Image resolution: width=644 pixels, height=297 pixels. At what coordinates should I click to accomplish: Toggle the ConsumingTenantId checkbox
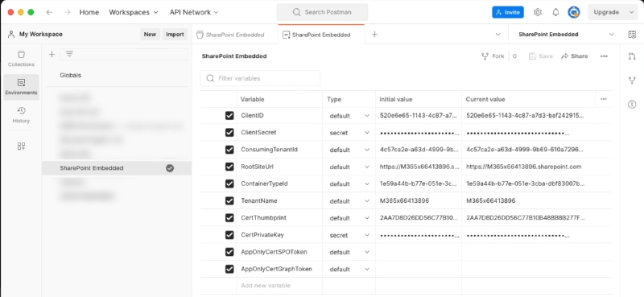(229, 150)
